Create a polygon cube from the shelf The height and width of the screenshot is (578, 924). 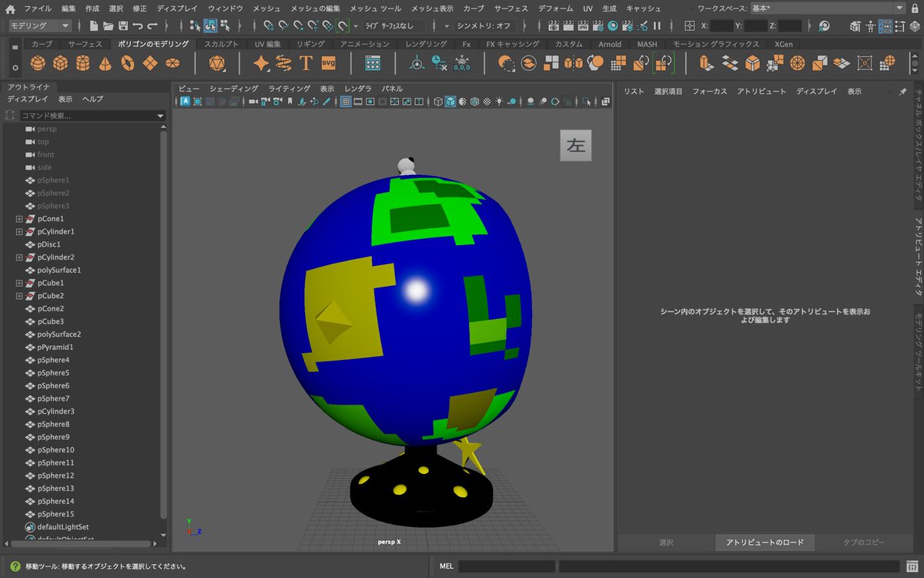click(x=60, y=63)
